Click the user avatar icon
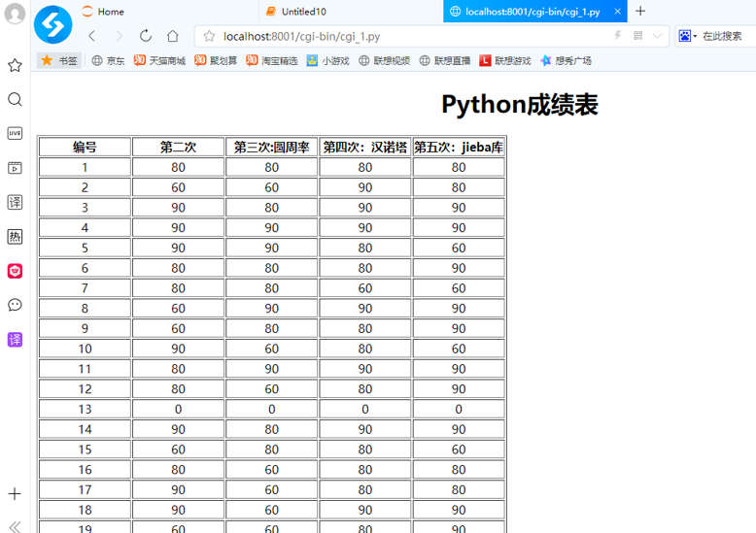This screenshot has height=533, width=756. click(15, 13)
